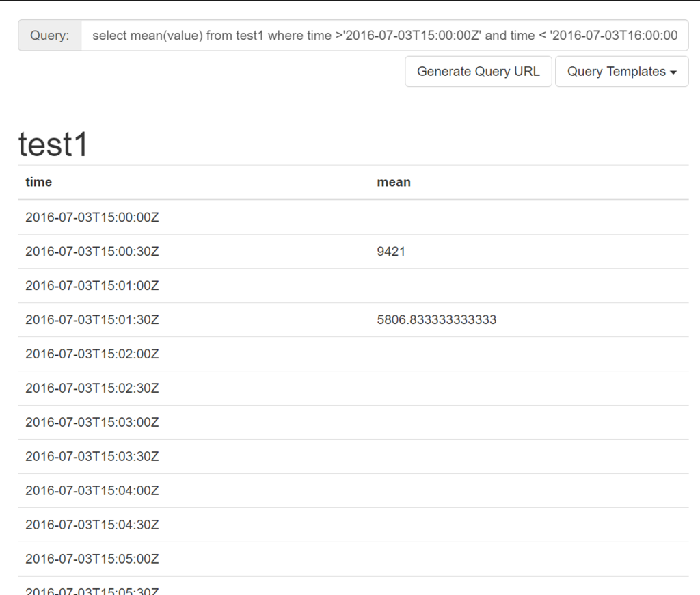The height and width of the screenshot is (595, 700).
Task: Click inside the Query input field
Action: coord(384,36)
